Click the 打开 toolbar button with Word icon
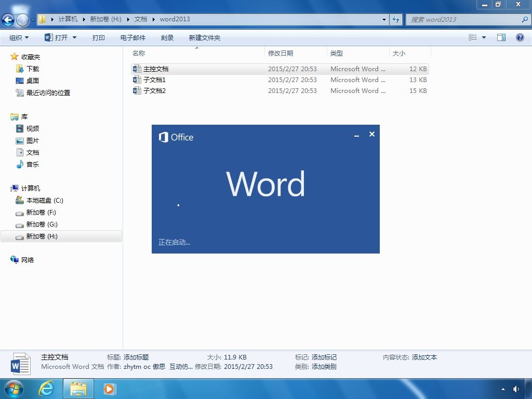 [56, 37]
